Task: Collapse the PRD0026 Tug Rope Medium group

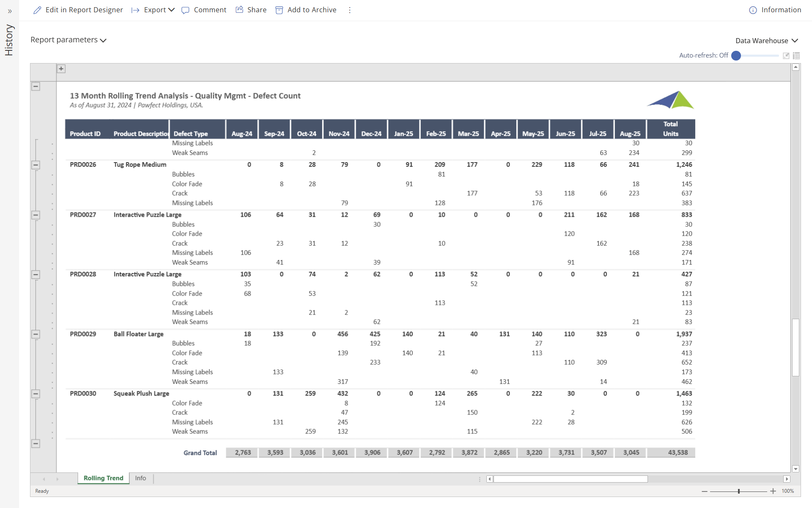Action: pos(36,165)
